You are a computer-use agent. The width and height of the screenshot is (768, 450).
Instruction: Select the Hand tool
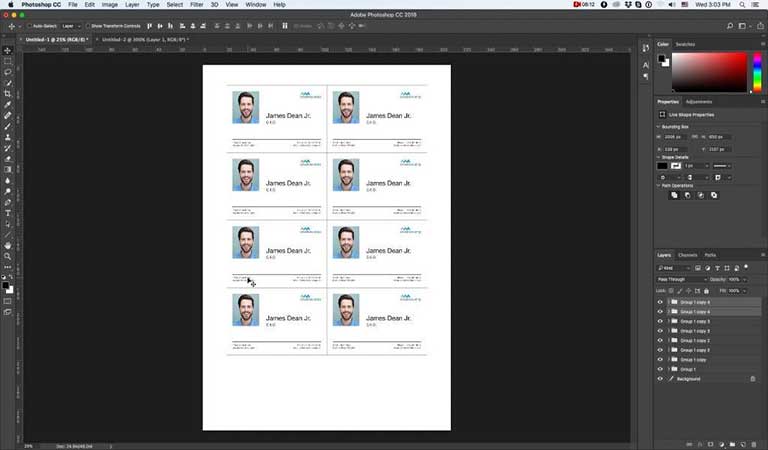(x=8, y=245)
